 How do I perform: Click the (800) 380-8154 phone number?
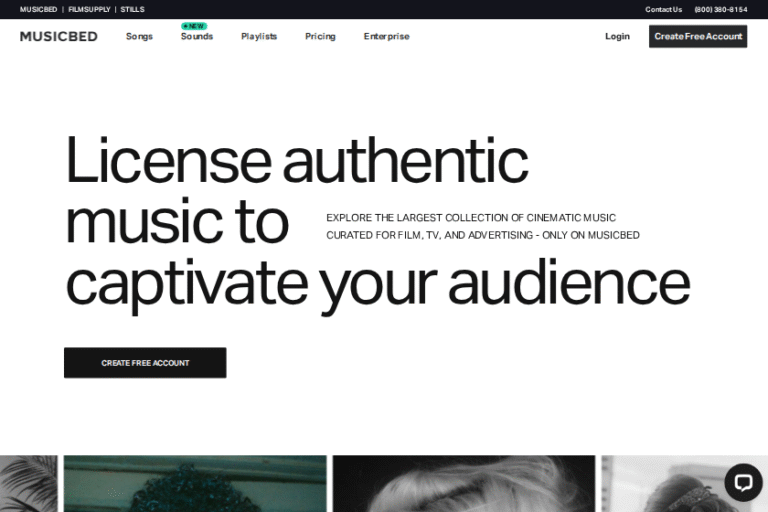click(x=720, y=9)
